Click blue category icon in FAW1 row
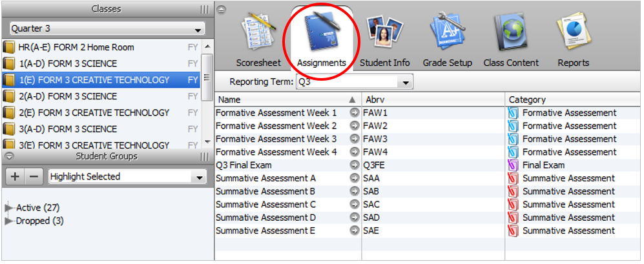Image resolution: width=644 pixels, height=264 pixels. (x=514, y=113)
